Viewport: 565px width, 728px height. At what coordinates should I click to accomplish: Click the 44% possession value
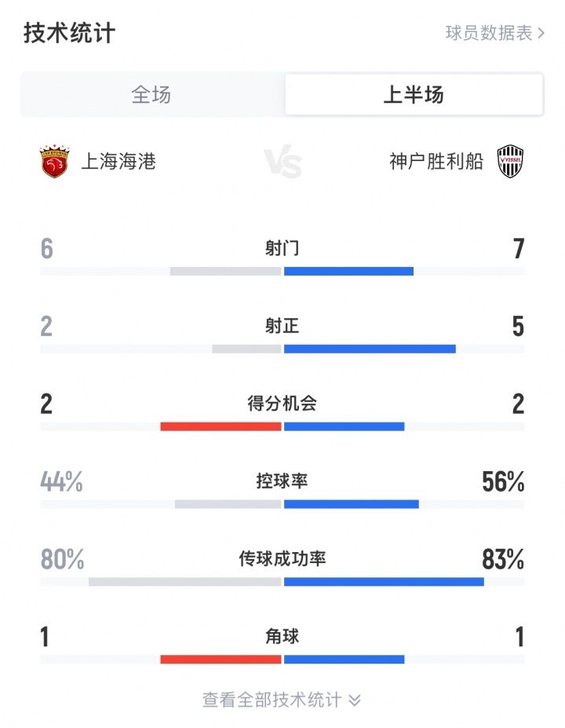click(x=61, y=482)
